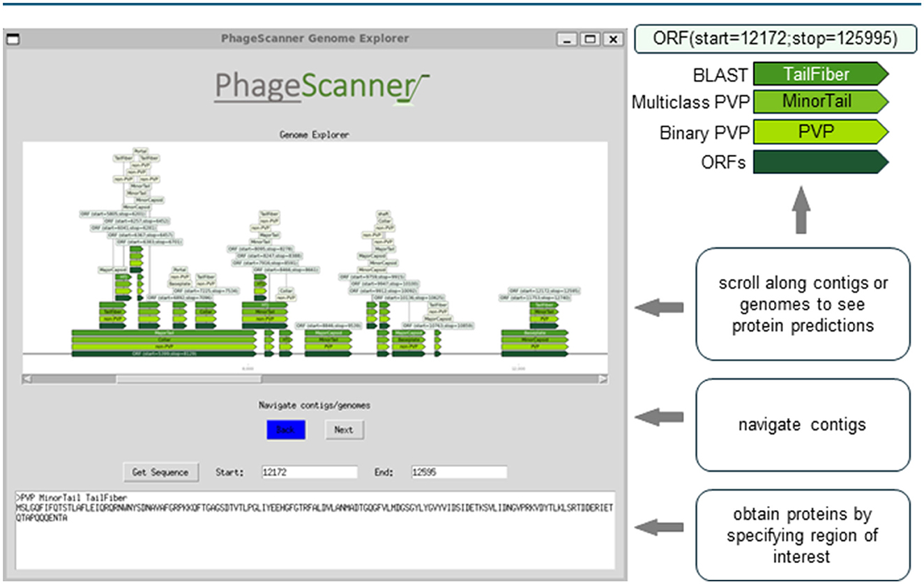Click the "ORF (start=10763;stop=10859)" label
Screen dimensions: 924x584
[x=438, y=325]
